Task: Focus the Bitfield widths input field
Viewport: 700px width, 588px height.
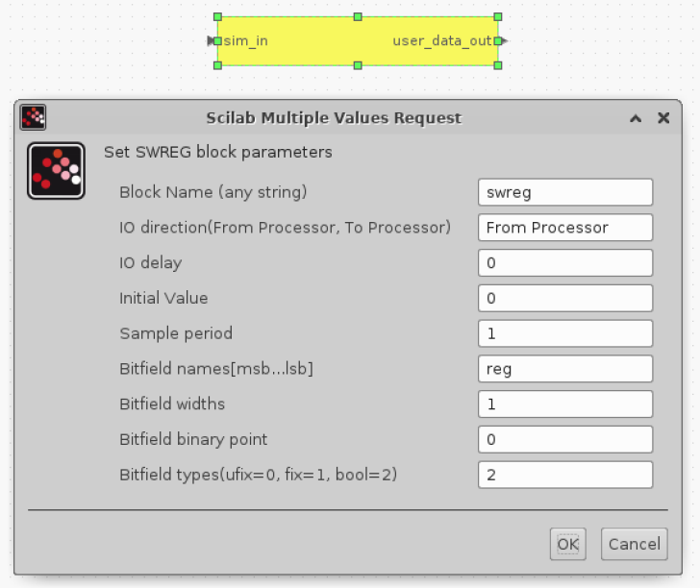Action: (x=565, y=404)
